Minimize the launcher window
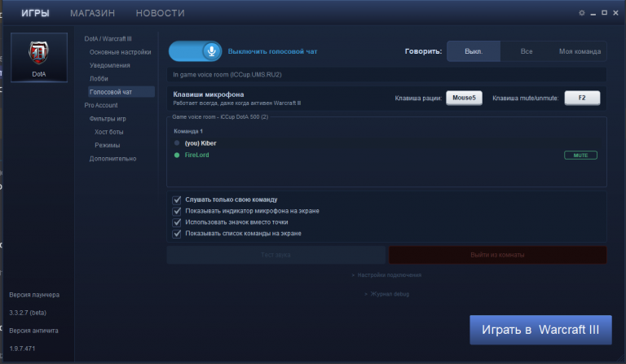626x364 pixels. click(x=593, y=13)
